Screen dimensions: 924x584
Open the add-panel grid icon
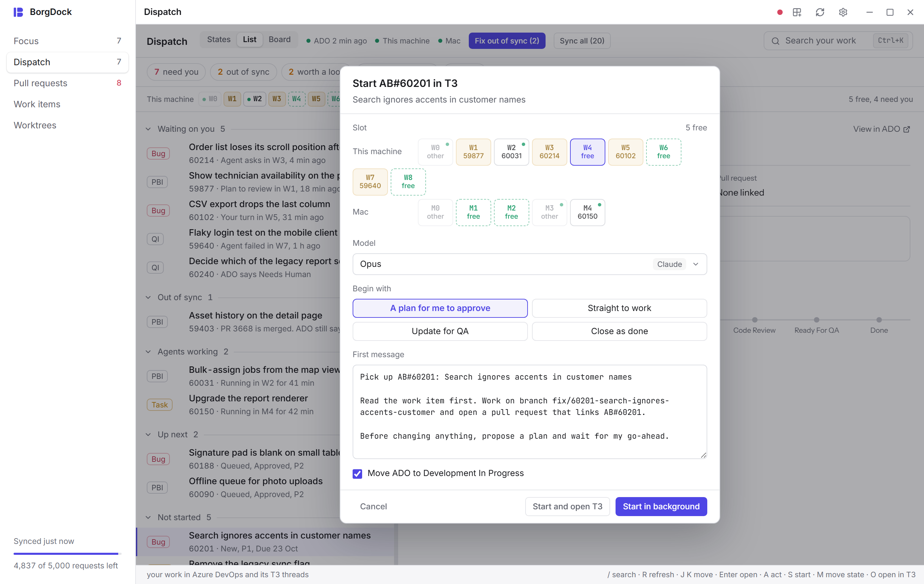(x=797, y=12)
